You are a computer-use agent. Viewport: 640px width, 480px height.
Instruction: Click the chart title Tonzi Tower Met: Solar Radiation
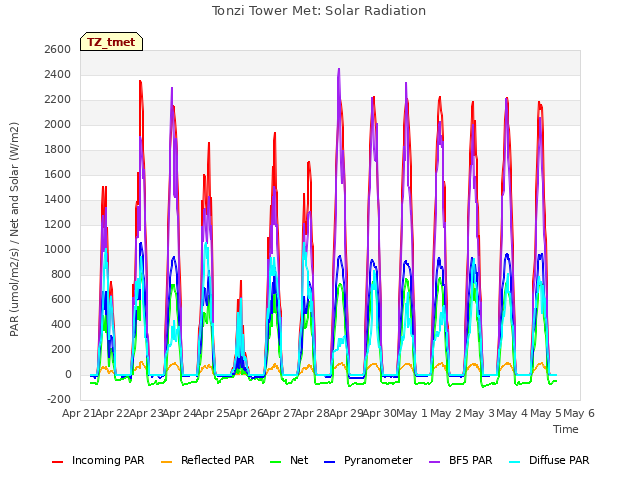[319, 11]
